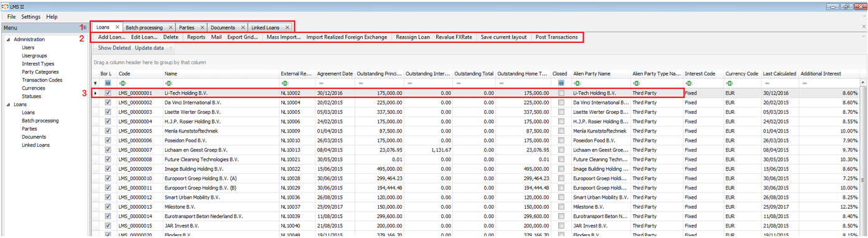Close the Linked Loans tab X icon
Viewport: 868px width, 238px height.
[x=287, y=27]
